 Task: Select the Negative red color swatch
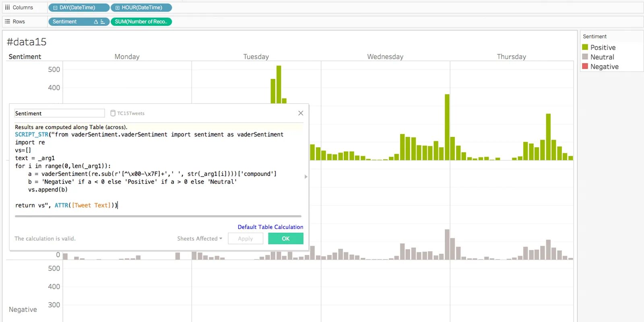(585, 66)
